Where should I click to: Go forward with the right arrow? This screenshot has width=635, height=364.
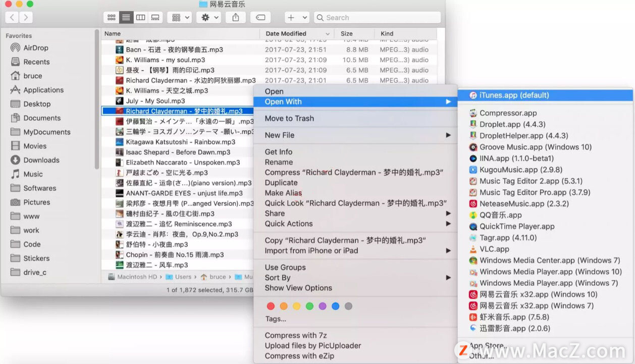[x=26, y=17]
